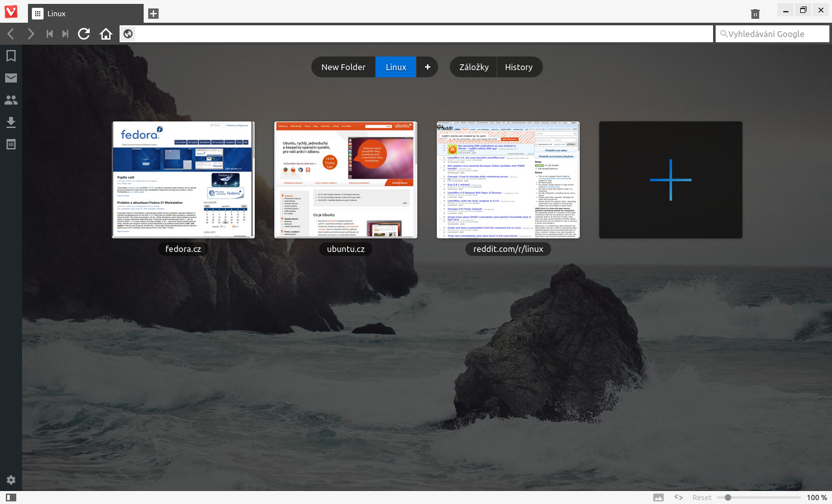The image size is (832, 504).
Task: Toggle image loading in the status bar
Action: coord(658,498)
